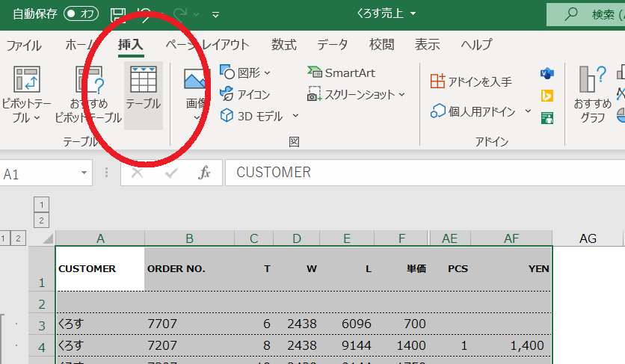Image resolution: width=625 pixels, height=364 pixels.
Task: Select row 1 header
Action: click(x=41, y=269)
